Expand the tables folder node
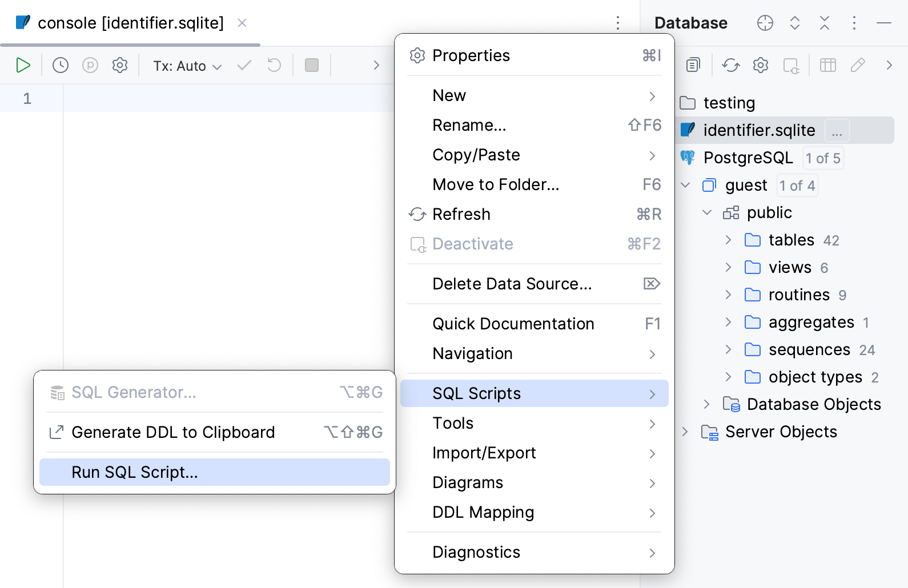Image resolution: width=908 pixels, height=588 pixels. click(x=728, y=240)
